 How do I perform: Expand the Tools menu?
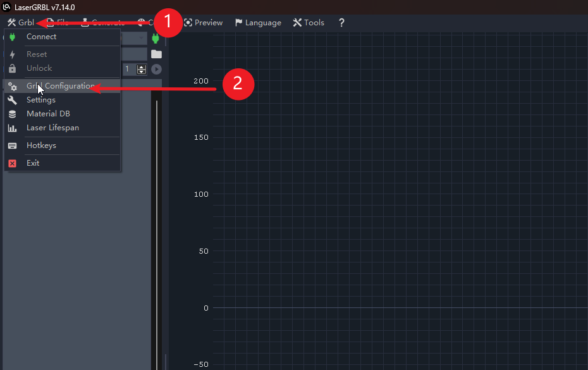click(x=309, y=23)
